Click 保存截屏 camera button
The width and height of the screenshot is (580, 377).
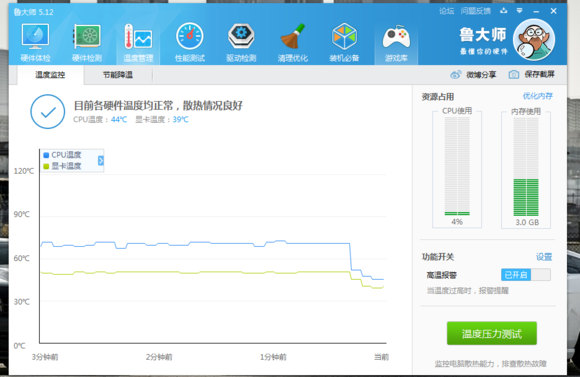(x=532, y=74)
